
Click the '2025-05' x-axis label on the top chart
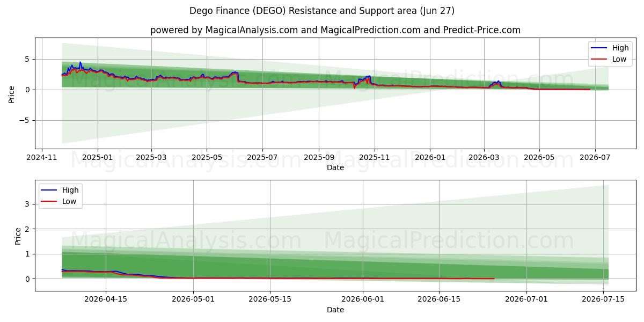207,158
